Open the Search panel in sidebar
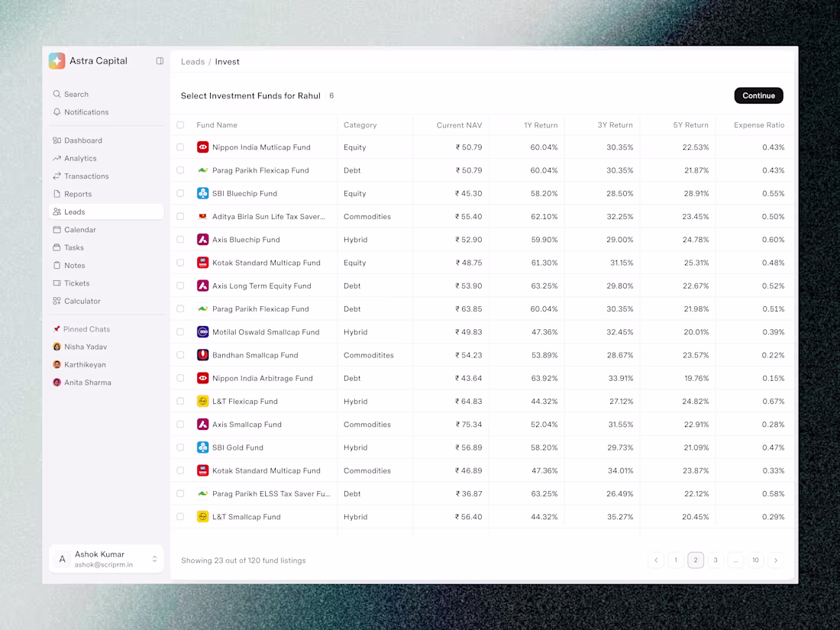The height and width of the screenshot is (630, 840). click(76, 94)
